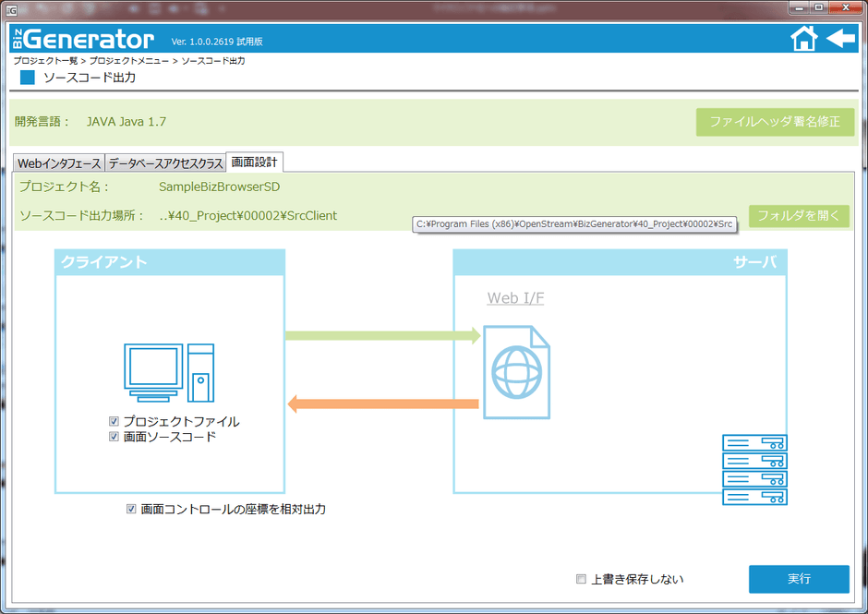Click the back arrow icon
Screen dimensions: 868x614
tap(840, 39)
